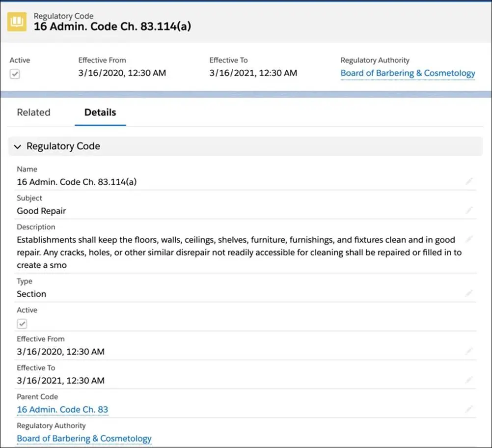Click the edit pencil beside Parent Code
The height and width of the screenshot is (448, 492).
pyautogui.click(x=469, y=408)
